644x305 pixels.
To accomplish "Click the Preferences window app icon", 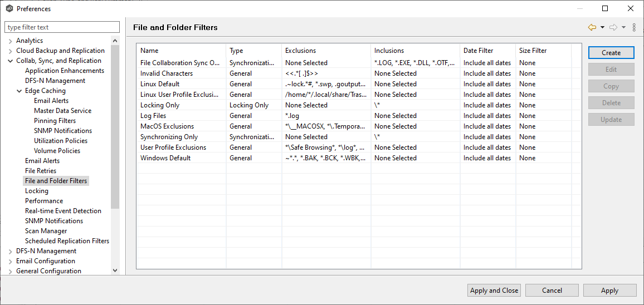I will [9, 8].
